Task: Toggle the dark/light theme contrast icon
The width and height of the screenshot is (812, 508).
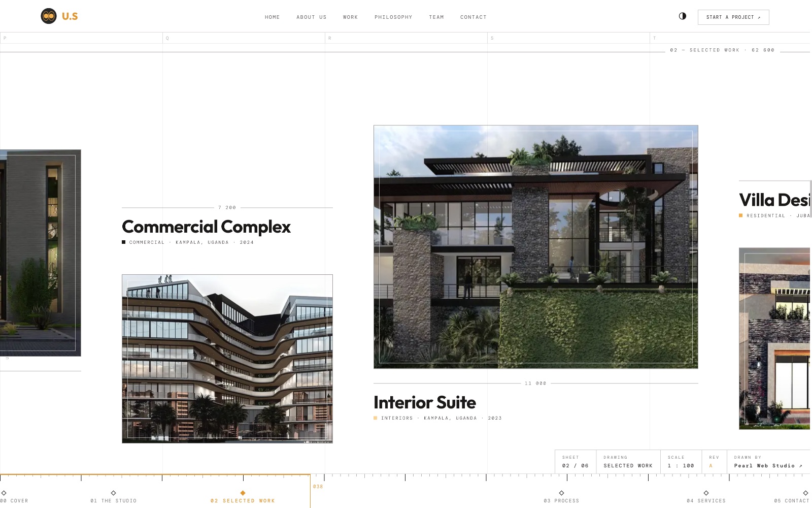Action: pyautogui.click(x=683, y=16)
